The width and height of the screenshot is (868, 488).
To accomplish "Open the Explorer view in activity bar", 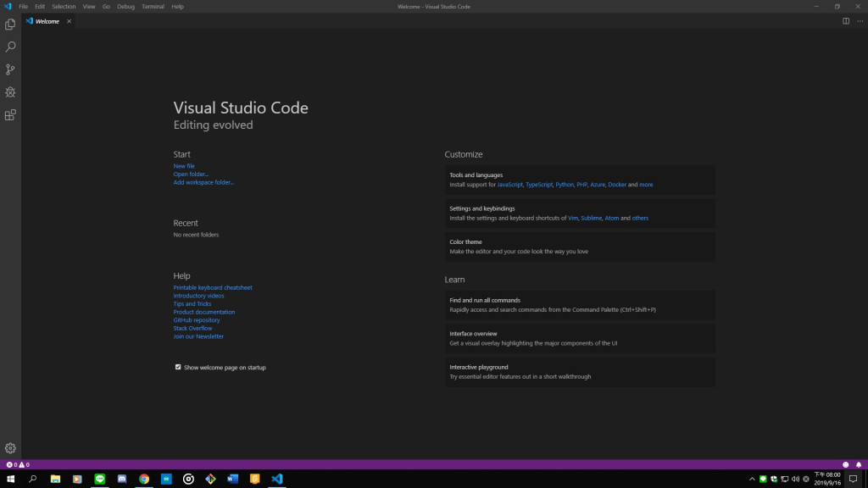I will pyautogui.click(x=10, y=25).
